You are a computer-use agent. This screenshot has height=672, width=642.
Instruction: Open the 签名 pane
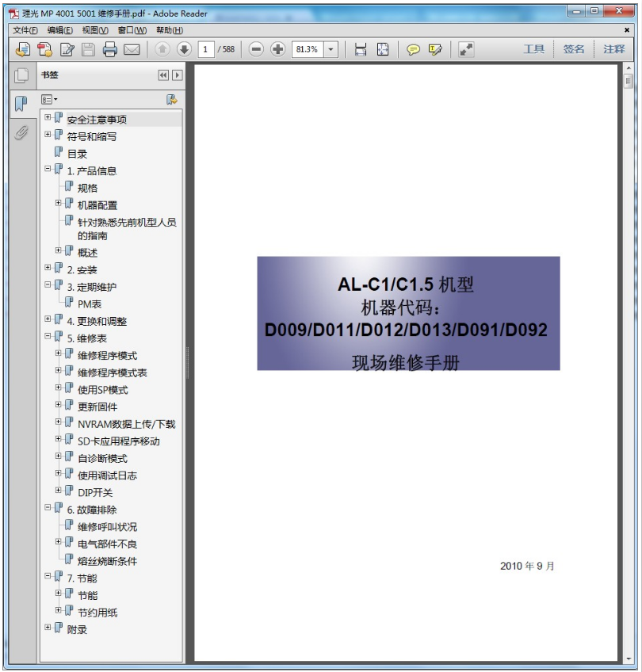(573, 49)
